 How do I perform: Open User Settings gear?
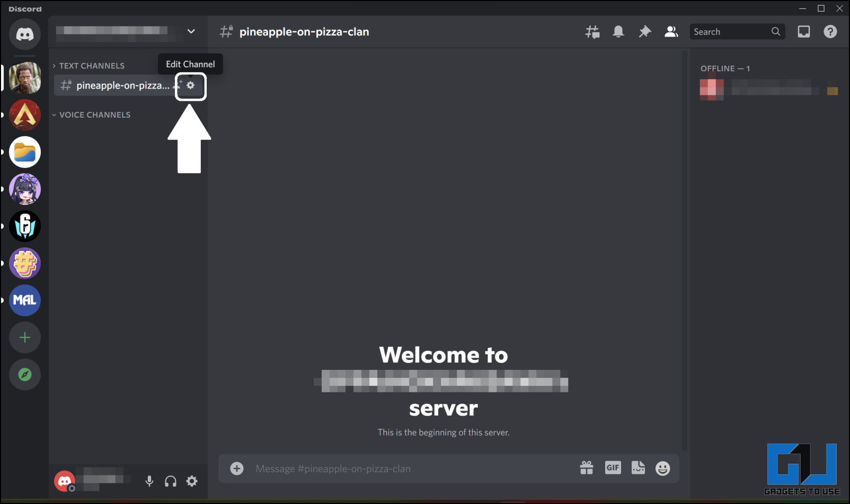click(x=192, y=481)
